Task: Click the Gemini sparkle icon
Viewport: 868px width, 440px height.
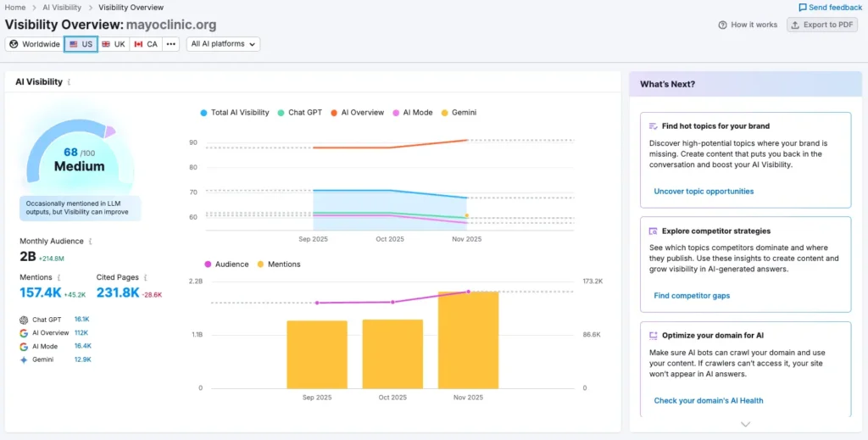Action: tap(23, 359)
